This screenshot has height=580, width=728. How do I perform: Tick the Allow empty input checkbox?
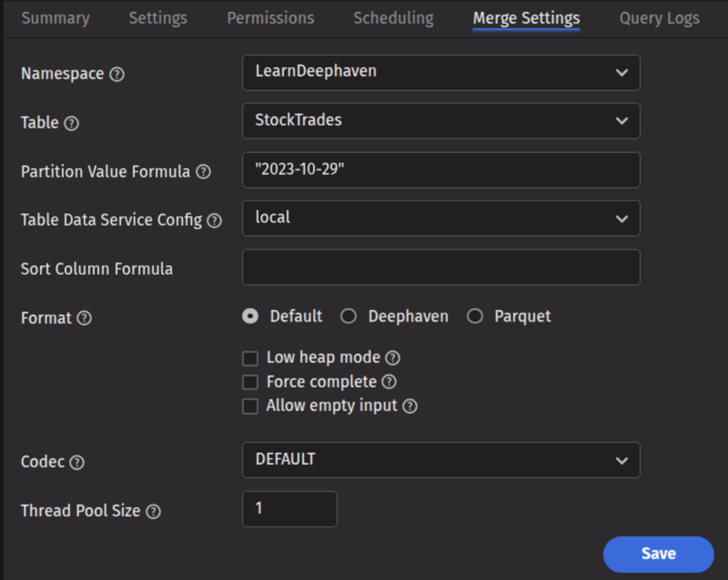coord(250,406)
